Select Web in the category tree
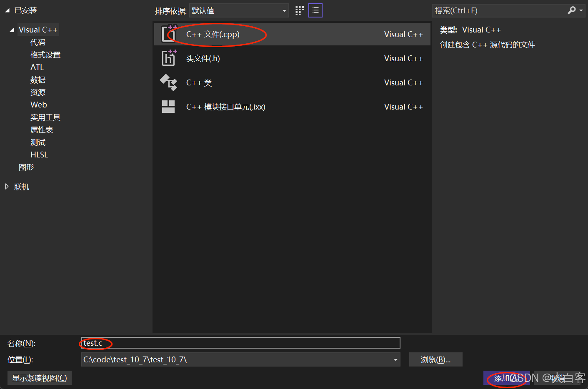Screen dimensions: 588x389 point(39,105)
